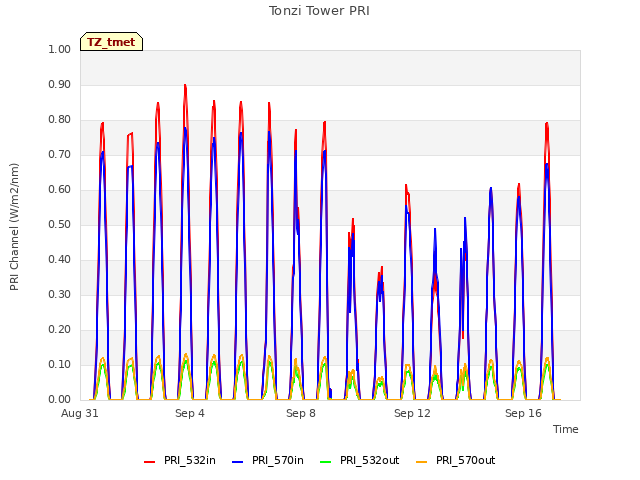Click the 0.00 y-axis tick label

[x=60, y=399]
